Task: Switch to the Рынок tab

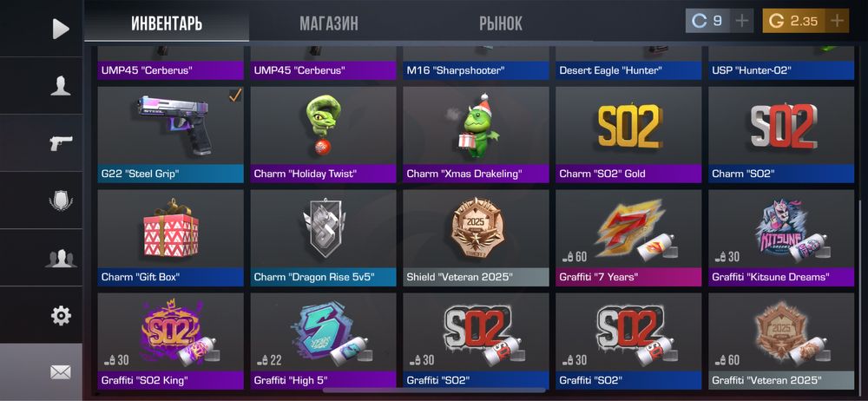Action: click(501, 23)
